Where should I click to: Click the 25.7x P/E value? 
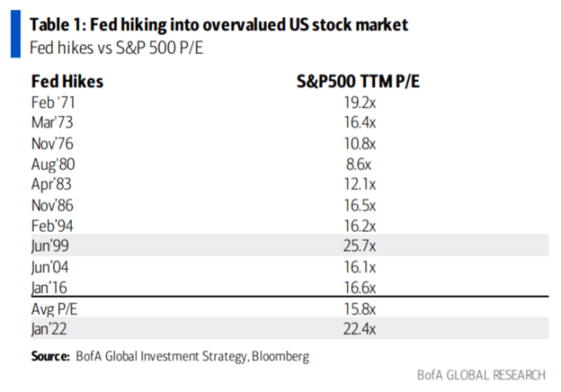point(359,244)
